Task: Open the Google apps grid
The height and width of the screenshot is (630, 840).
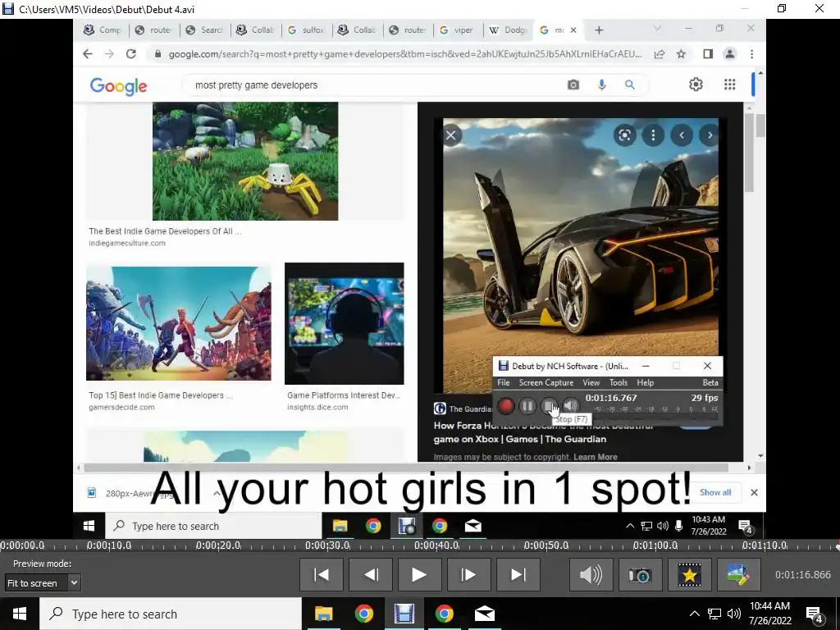Action: coord(729,84)
